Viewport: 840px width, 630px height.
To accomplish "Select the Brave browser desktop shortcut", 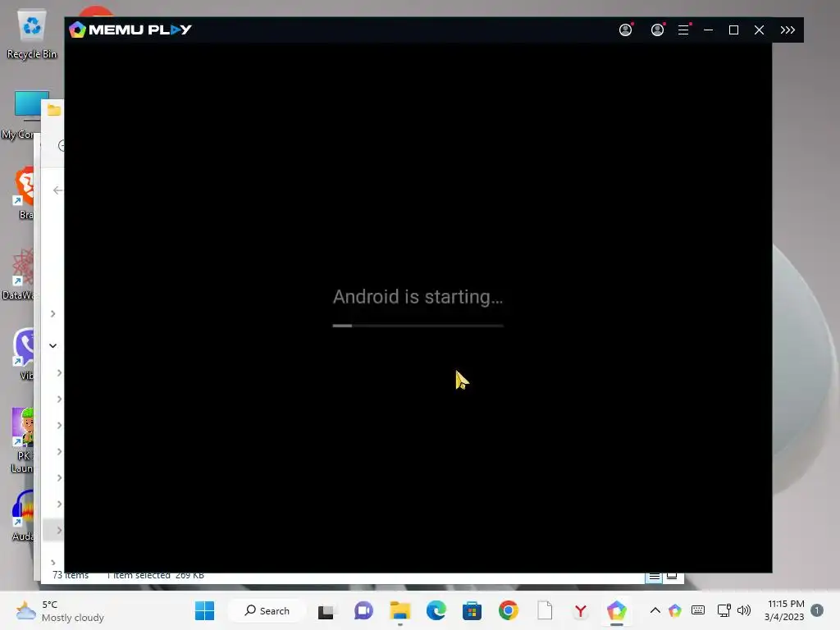I will click(24, 193).
